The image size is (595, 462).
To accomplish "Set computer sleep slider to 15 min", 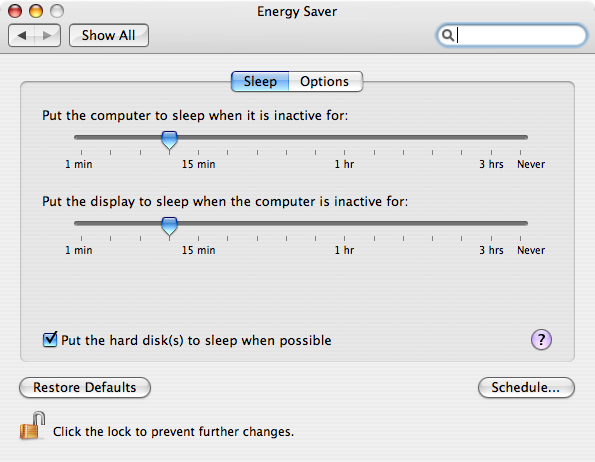I will coord(198,137).
